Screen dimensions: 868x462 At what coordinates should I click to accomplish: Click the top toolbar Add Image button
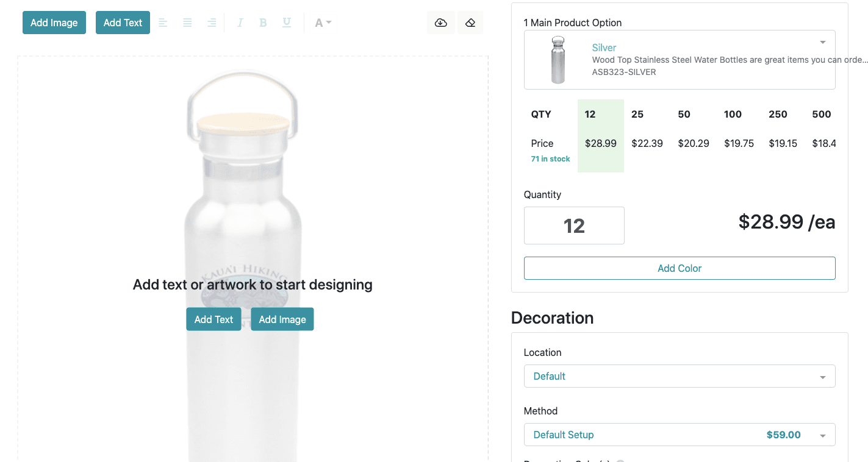pyautogui.click(x=54, y=23)
